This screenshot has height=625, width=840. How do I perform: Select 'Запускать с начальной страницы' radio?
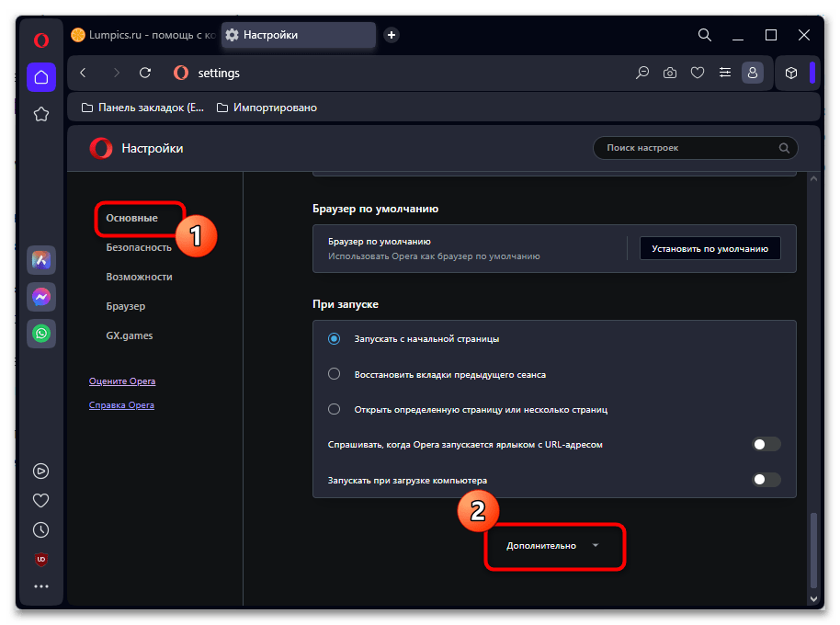[x=334, y=338]
